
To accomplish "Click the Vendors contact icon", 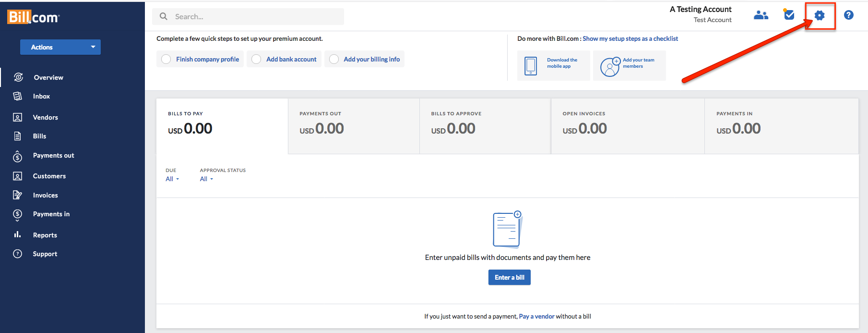I will tap(18, 117).
